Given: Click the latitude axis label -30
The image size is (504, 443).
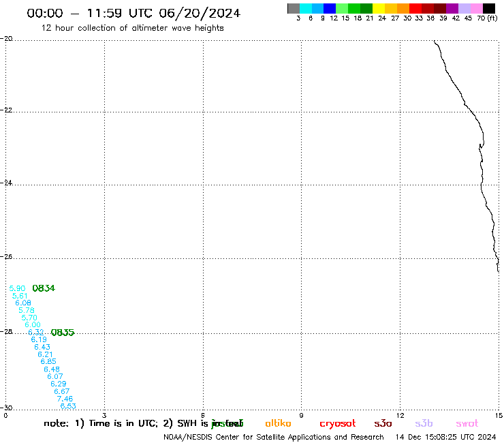Looking at the screenshot, I should coord(6,408).
